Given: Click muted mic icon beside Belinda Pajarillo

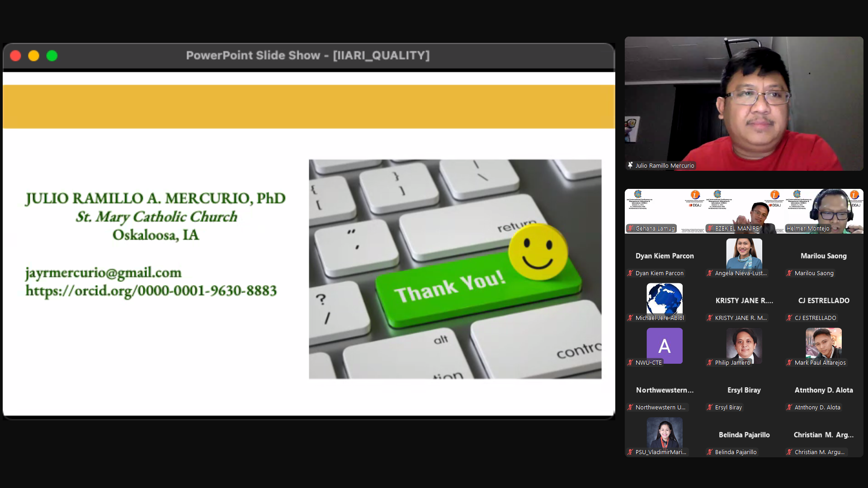Looking at the screenshot, I should click(x=710, y=452).
